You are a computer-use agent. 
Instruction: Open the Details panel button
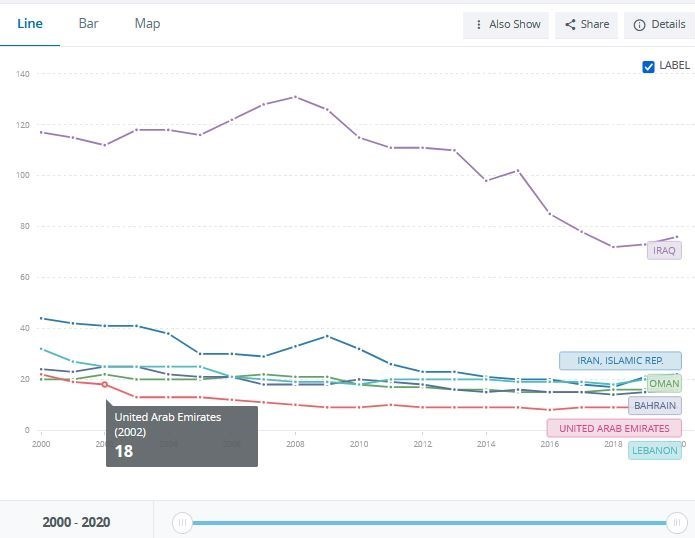point(659,25)
